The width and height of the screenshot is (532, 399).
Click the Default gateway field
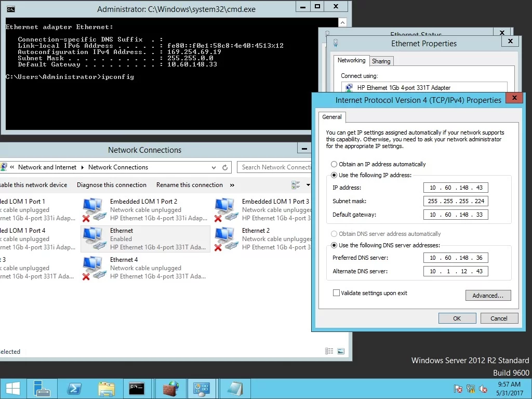[x=456, y=215]
